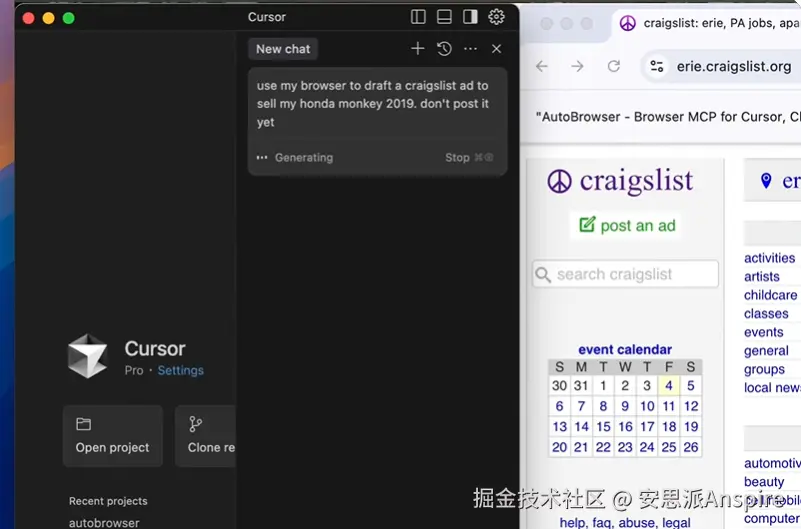Screen dimensions: 801x529
Task: Open recent project autobrowser
Action: pyautogui.click(x=104, y=522)
